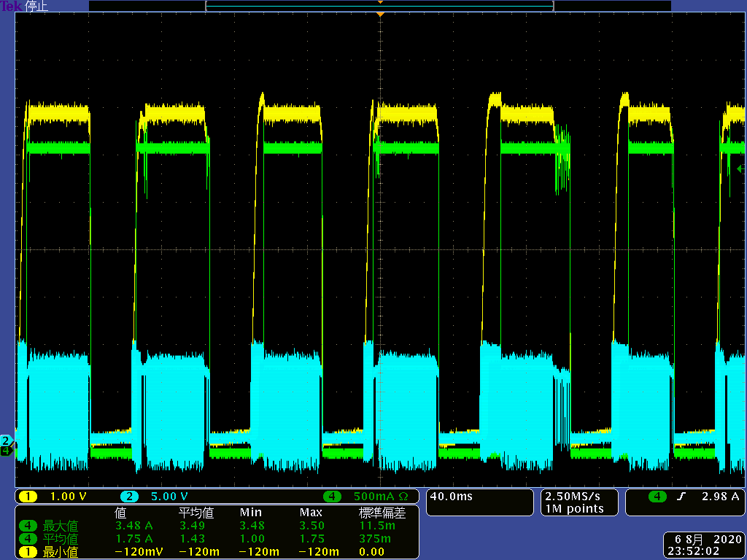Click the 平均值 column header

196,513
